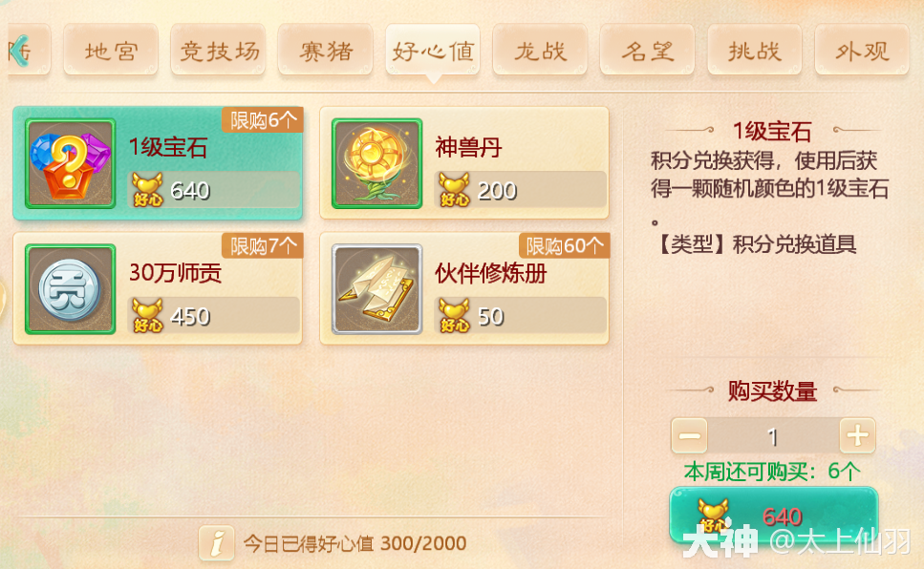Open the 名望 tab
Viewport: 924px width, 569px height.
point(647,51)
